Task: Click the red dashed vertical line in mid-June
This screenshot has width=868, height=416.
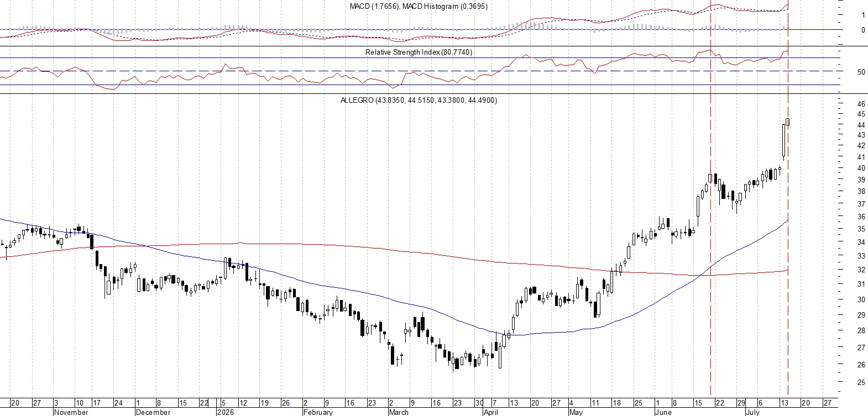Action: click(x=710, y=199)
